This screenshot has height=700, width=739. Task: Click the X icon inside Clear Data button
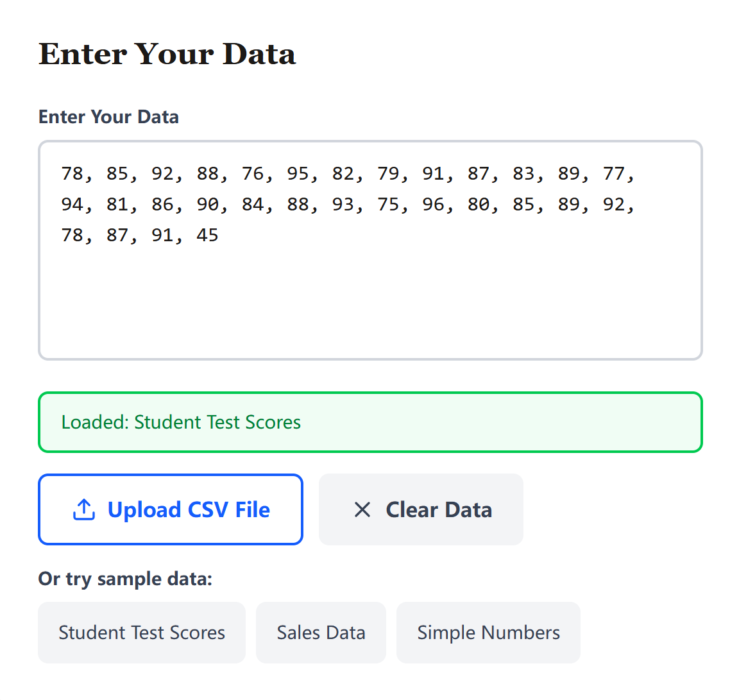pos(362,509)
